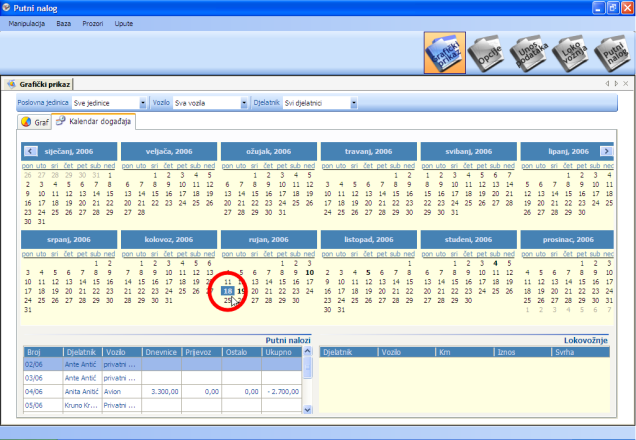
Task: Sort by Djelatnik column in Putni nalozi
Action: (83, 352)
